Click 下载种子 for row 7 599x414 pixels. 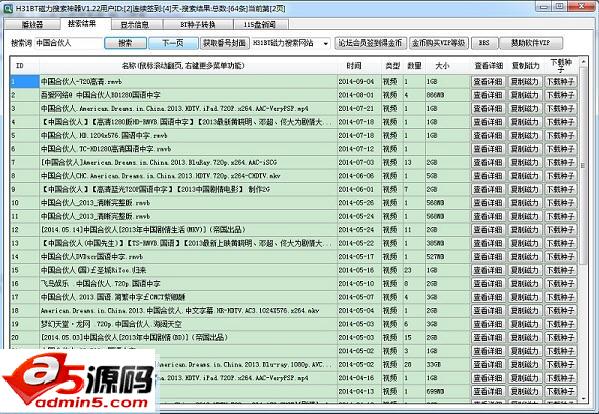click(560, 162)
